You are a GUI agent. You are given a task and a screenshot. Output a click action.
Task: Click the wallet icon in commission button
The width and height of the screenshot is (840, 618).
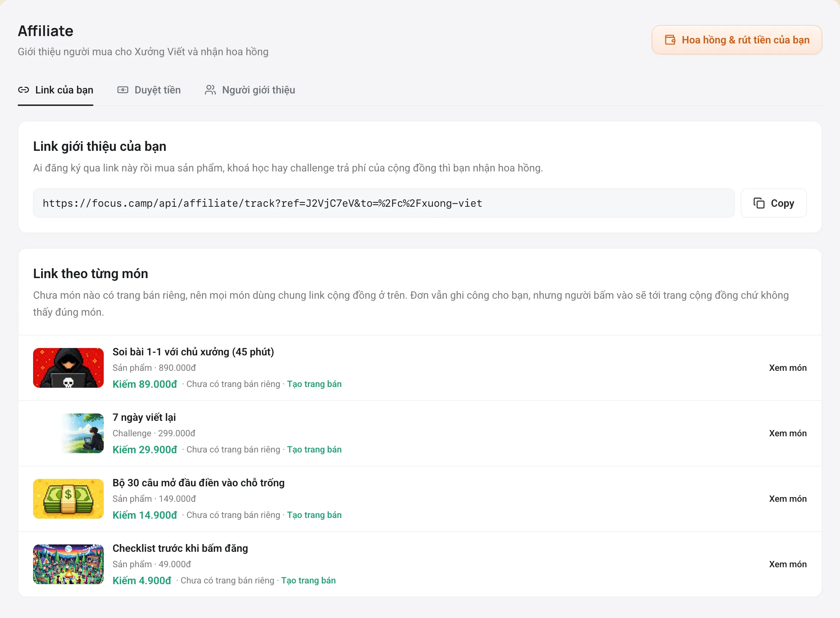click(x=670, y=40)
